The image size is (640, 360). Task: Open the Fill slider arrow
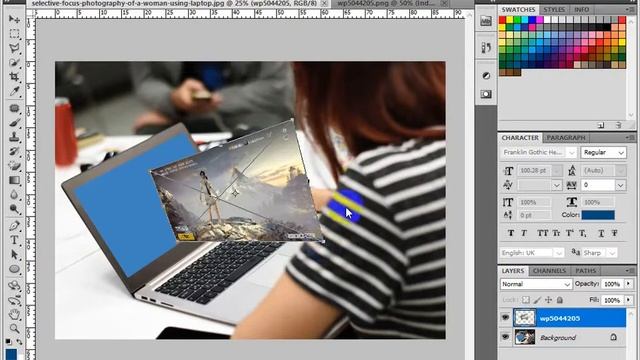(x=629, y=300)
